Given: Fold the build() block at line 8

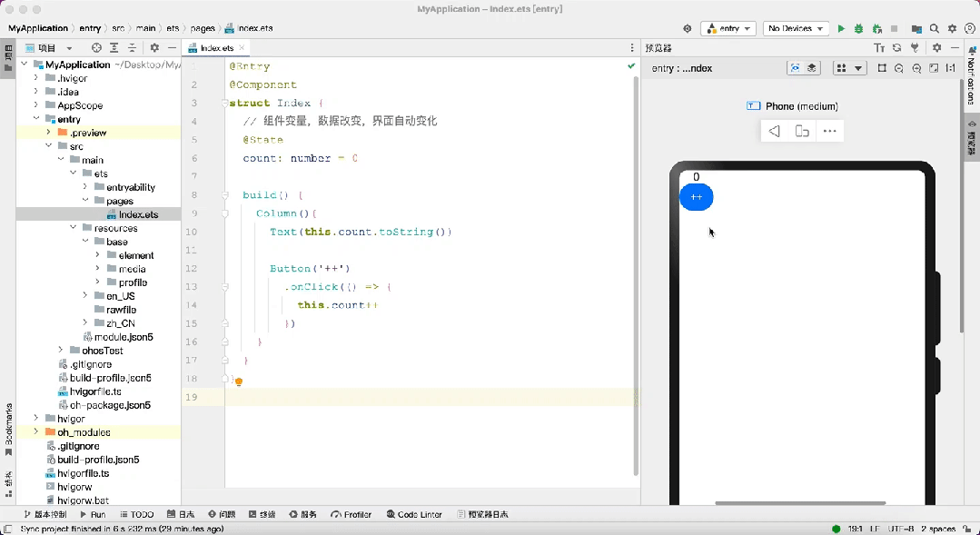Looking at the screenshot, I should (225, 195).
